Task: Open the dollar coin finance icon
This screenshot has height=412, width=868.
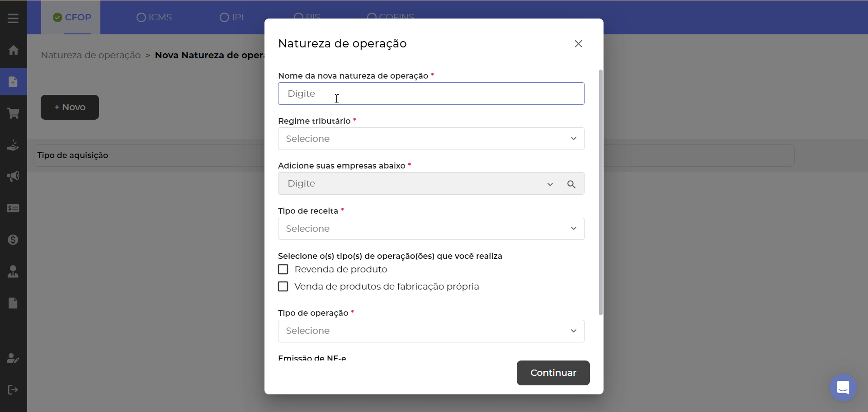Action: click(x=13, y=240)
